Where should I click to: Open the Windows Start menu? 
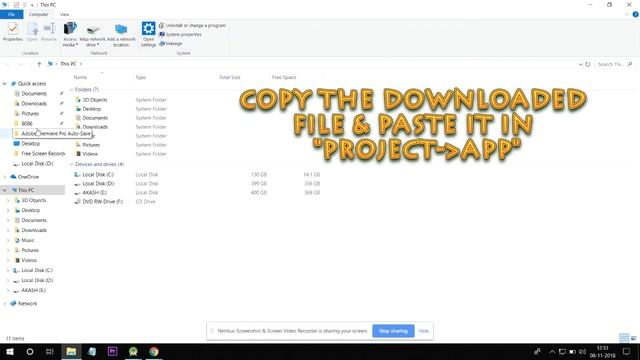point(10,351)
